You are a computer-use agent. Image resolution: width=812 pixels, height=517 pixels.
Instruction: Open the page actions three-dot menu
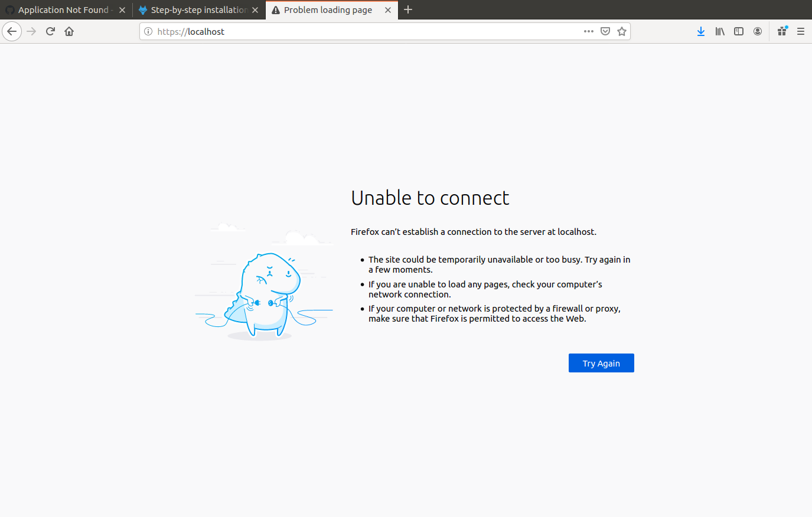coord(589,31)
